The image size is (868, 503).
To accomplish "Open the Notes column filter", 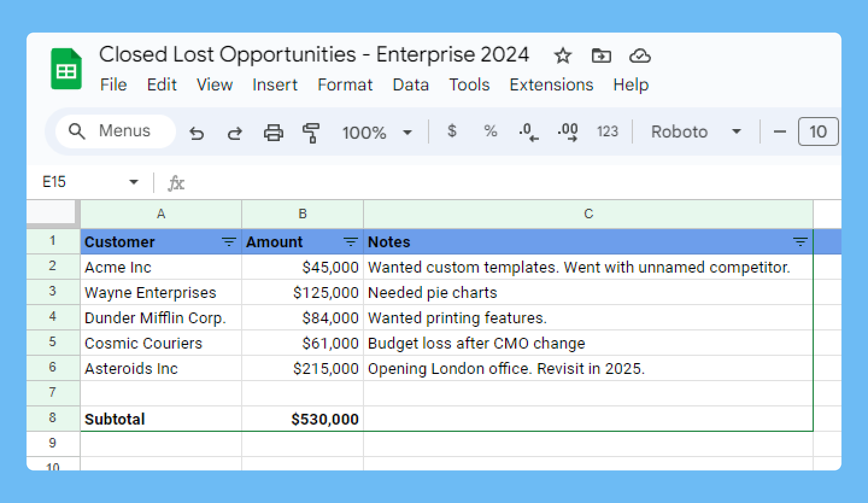I will pos(800,242).
